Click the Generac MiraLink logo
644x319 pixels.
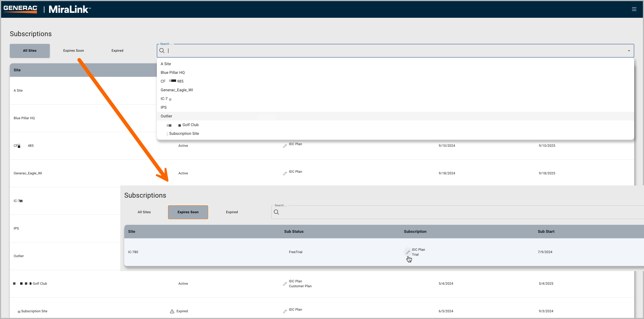pos(47,9)
